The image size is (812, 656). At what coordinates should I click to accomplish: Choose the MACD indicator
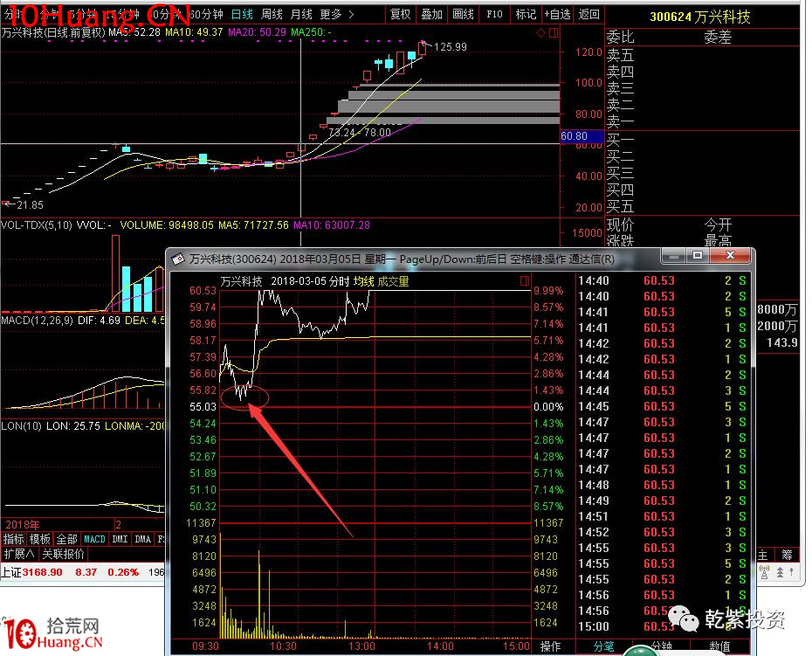(94, 539)
